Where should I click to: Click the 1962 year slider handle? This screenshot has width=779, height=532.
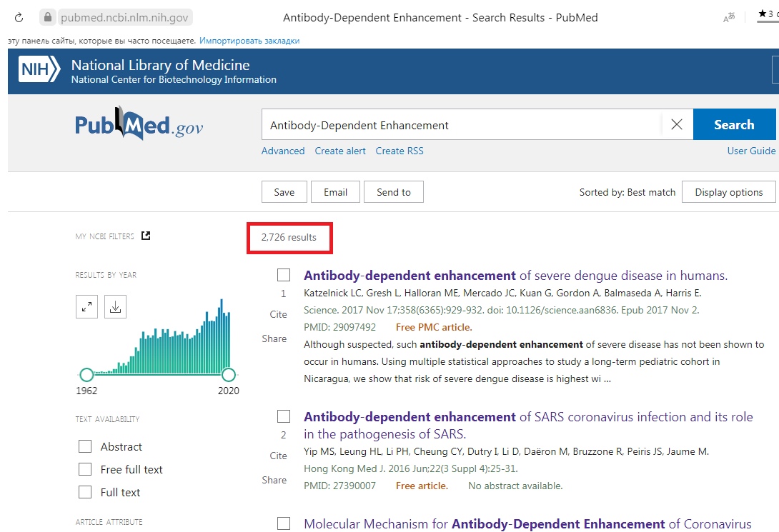[86, 374]
